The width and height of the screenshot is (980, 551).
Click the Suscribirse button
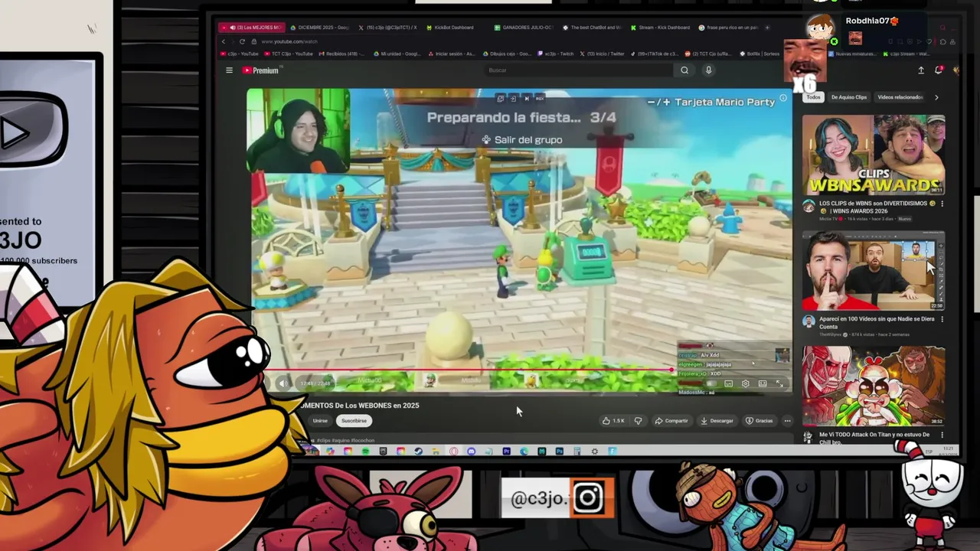pos(354,420)
